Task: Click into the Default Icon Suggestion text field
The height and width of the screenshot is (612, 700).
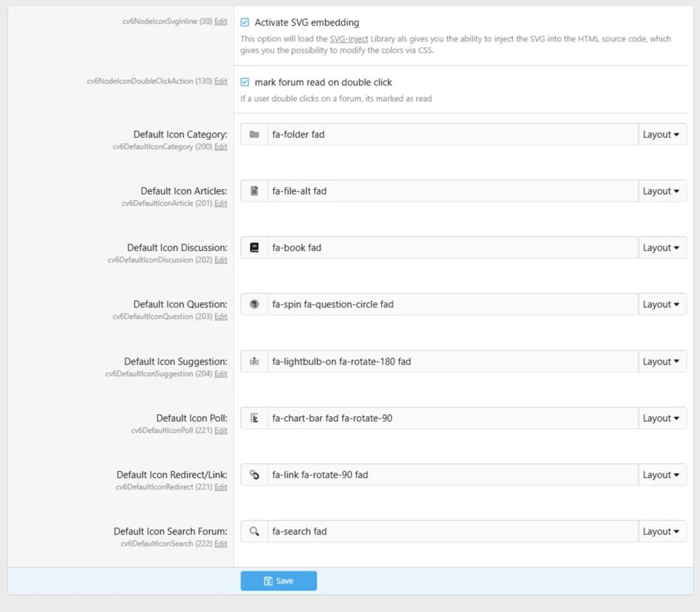Action: pyautogui.click(x=452, y=361)
